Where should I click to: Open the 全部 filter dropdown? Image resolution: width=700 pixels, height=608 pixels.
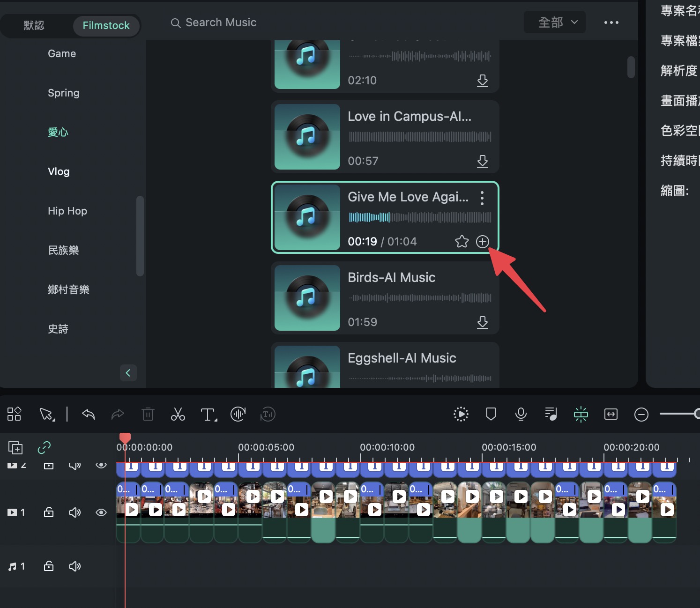point(554,22)
